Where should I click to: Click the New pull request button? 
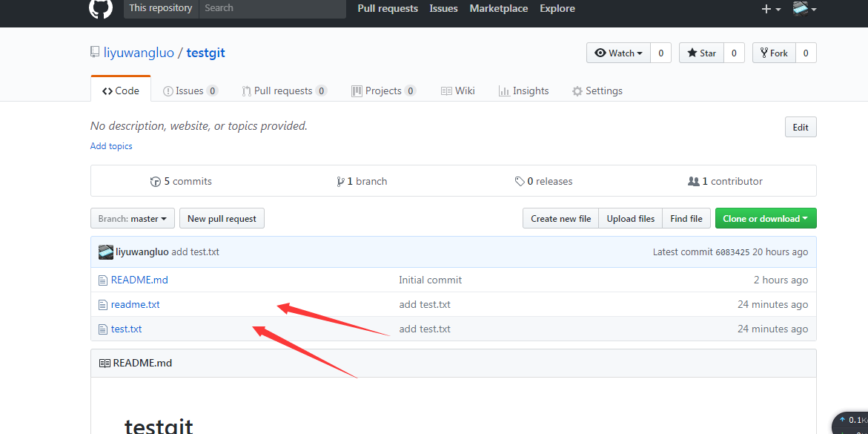click(222, 218)
